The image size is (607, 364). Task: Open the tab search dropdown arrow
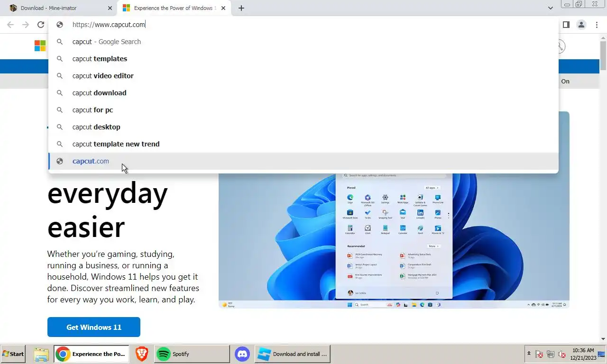click(x=550, y=8)
